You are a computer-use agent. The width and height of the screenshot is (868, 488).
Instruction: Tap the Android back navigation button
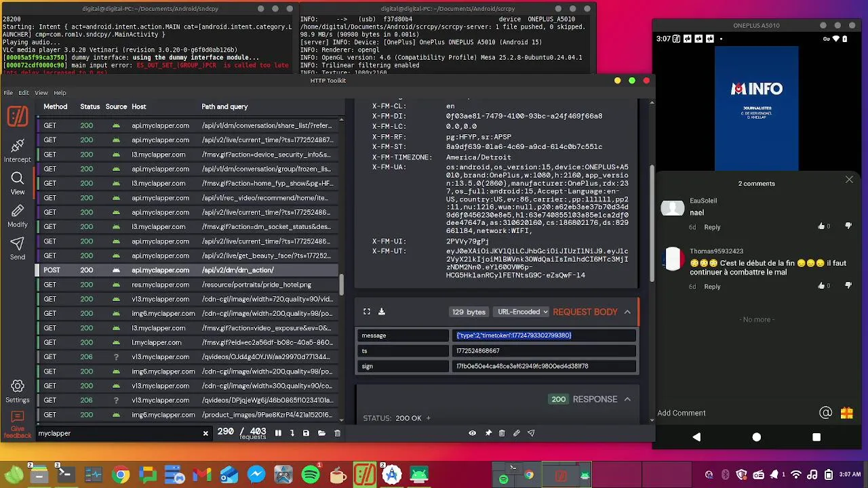[x=696, y=437]
